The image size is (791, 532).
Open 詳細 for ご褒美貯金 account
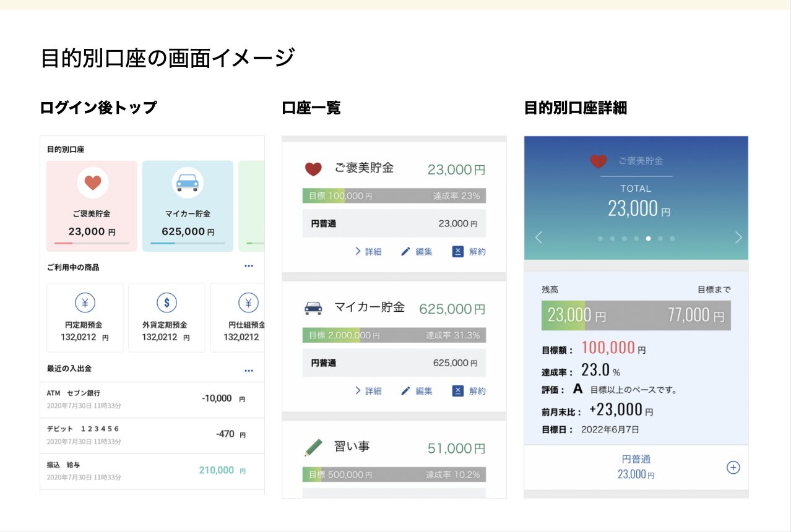(x=368, y=252)
